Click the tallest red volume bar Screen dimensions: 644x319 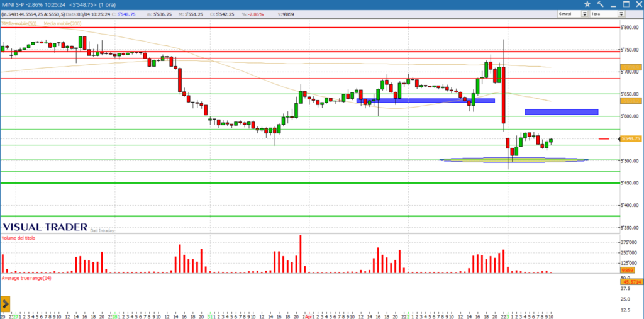click(x=300, y=254)
